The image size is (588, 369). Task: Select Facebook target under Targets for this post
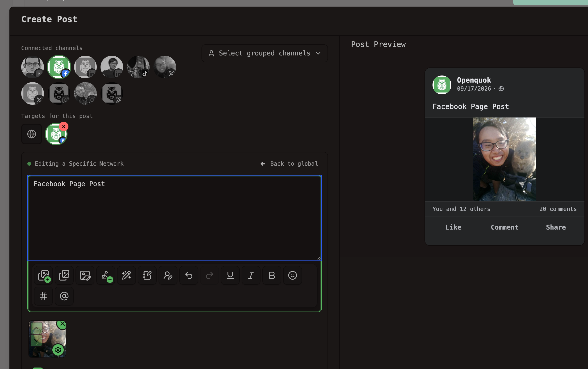pyautogui.click(x=56, y=134)
